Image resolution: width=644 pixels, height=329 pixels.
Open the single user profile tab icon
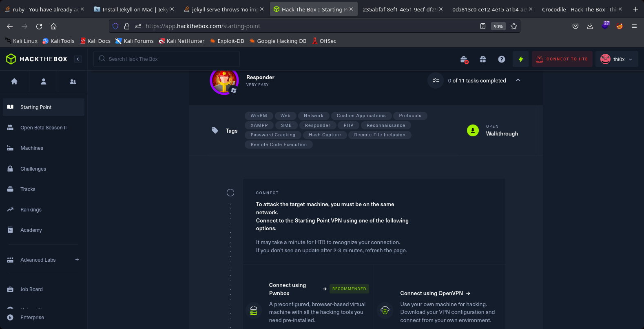pos(44,82)
